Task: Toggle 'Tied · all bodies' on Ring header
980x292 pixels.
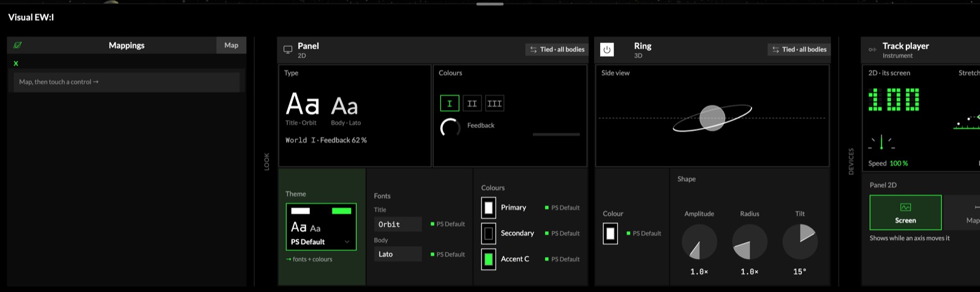Action: [799, 50]
